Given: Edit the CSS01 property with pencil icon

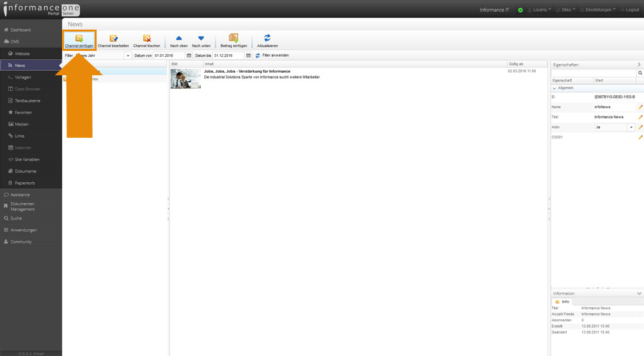Looking at the screenshot, I should [x=640, y=137].
